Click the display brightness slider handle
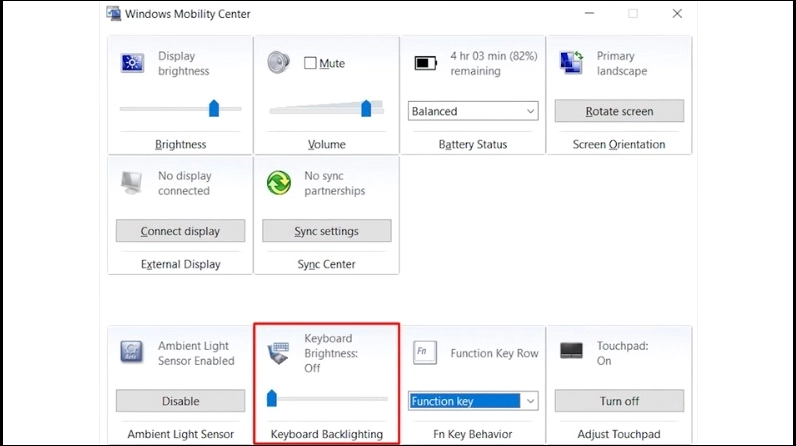Screen dimensions: 796x446 click(214, 108)
